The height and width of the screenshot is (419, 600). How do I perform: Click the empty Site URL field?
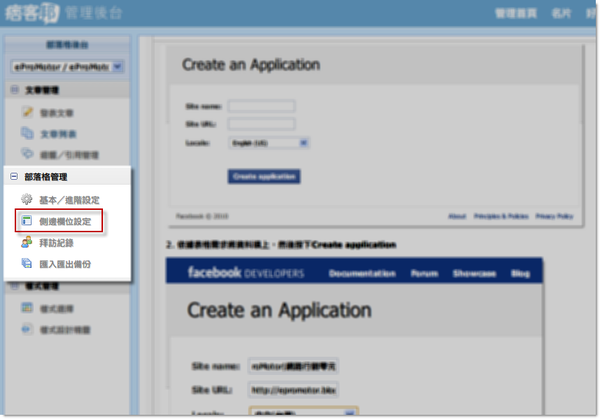[x=261, y=124]
